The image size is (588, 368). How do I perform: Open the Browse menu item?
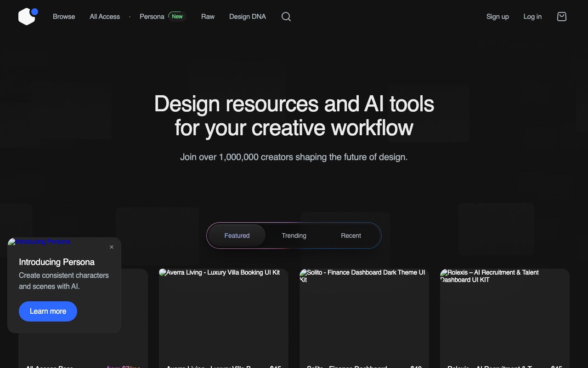coord(64,17)
